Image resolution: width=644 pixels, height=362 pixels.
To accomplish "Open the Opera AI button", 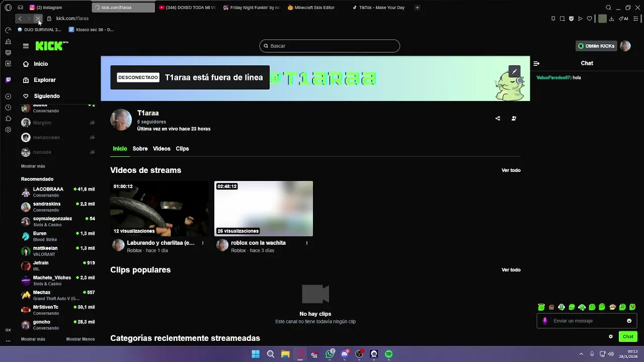I will pyautogui.click(x=624, y=19).
